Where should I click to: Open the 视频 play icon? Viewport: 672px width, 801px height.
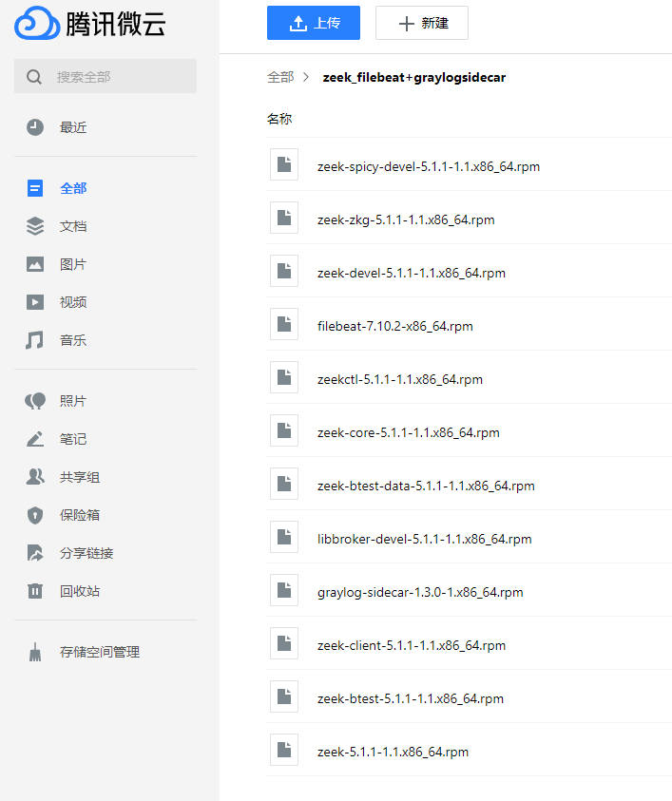[x=35, y=302]
